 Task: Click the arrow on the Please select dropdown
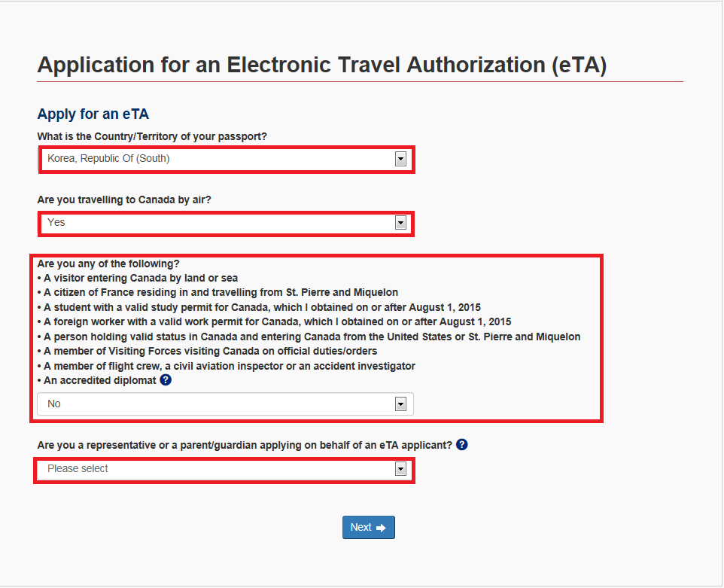400,469
